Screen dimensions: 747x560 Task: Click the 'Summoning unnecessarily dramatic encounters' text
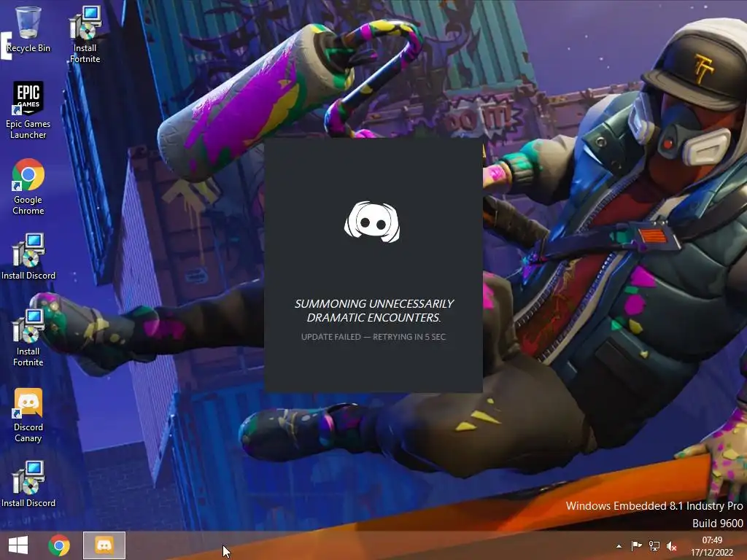374,311
